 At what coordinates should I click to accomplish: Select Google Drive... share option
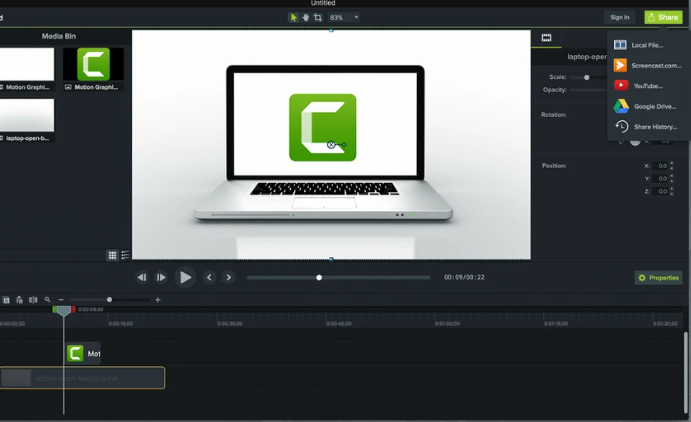(646, 106)
